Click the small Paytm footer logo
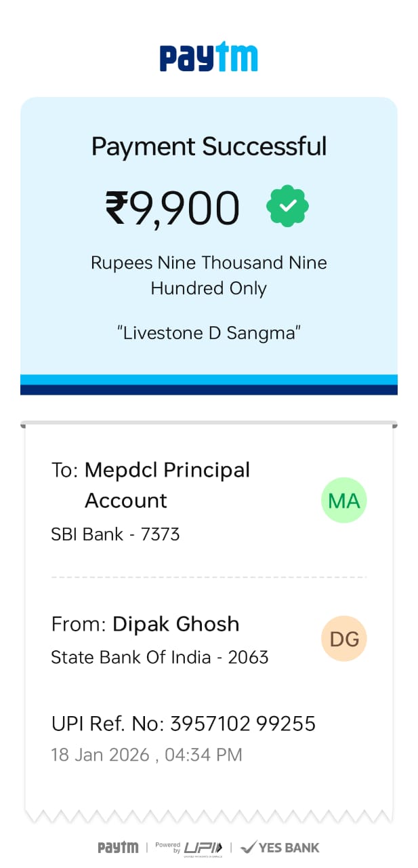The width and height of the screenshot is (418, 868). coord(118,847)
